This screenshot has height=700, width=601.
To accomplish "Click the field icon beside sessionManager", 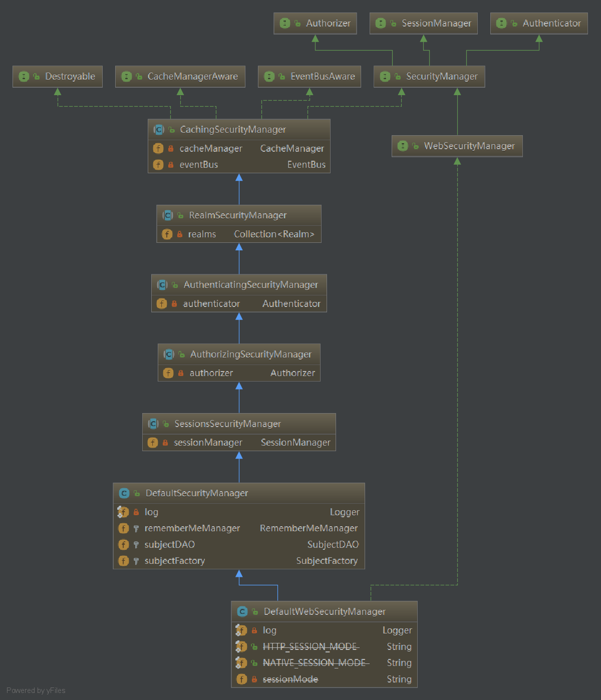I will pyautogui.click(x=153, y=443).
